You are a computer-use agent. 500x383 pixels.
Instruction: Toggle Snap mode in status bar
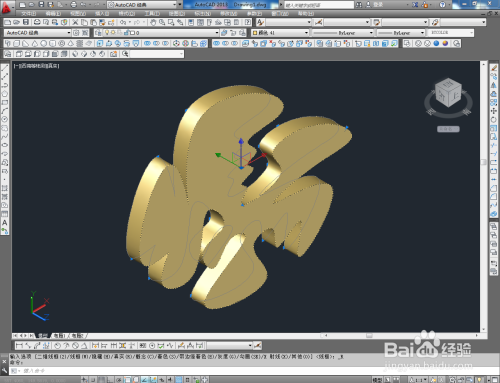tap(93, 379)
